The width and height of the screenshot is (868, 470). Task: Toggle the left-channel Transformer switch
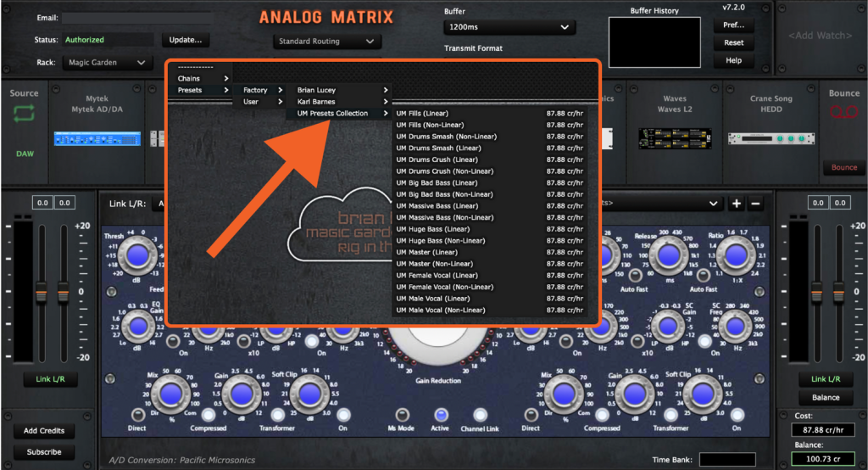277,415
